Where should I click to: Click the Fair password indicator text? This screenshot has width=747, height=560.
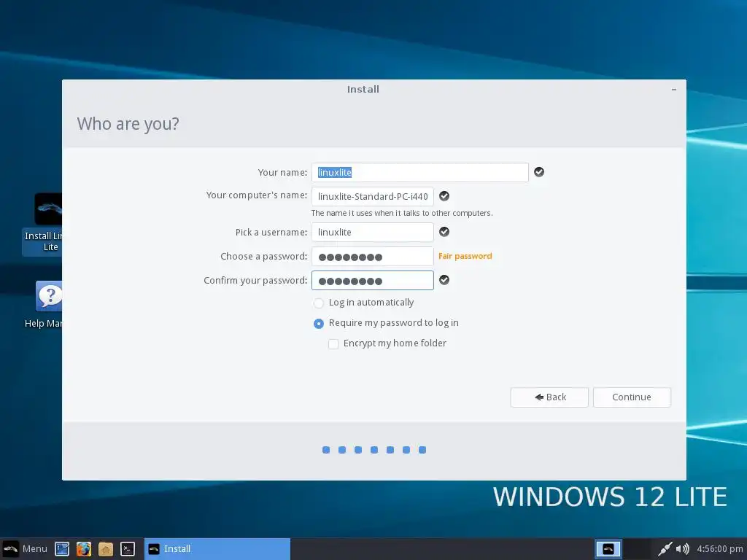465,256
